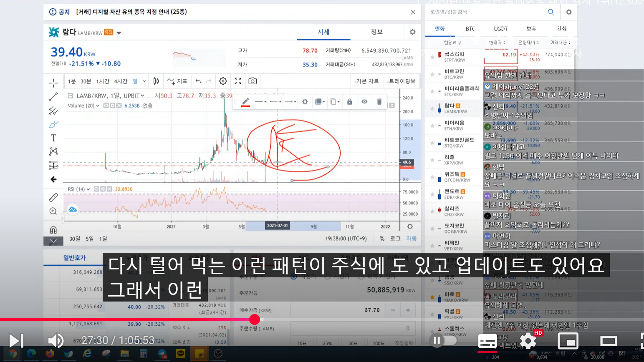Toggle the magnet snap mode
644x362 pixels.
(x=53, y=230)
